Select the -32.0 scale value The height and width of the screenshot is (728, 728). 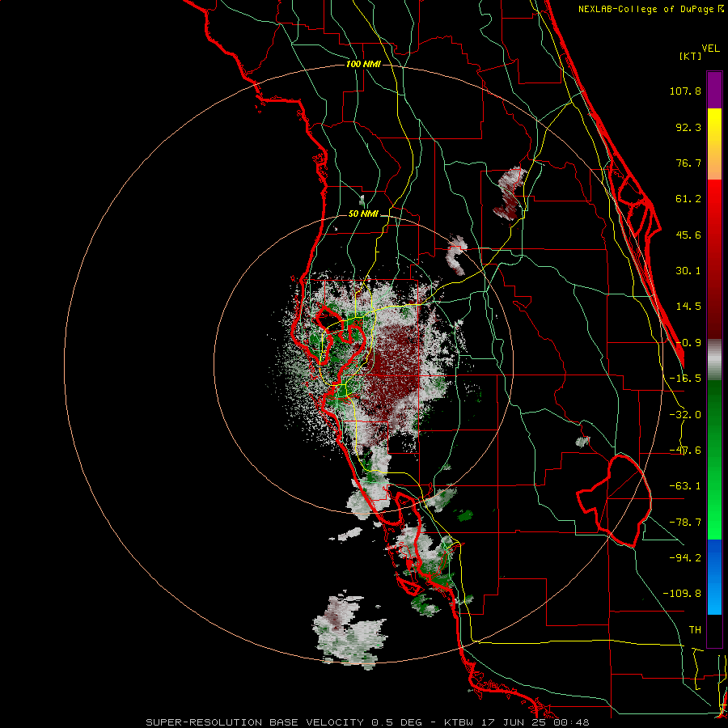[685, 415]
